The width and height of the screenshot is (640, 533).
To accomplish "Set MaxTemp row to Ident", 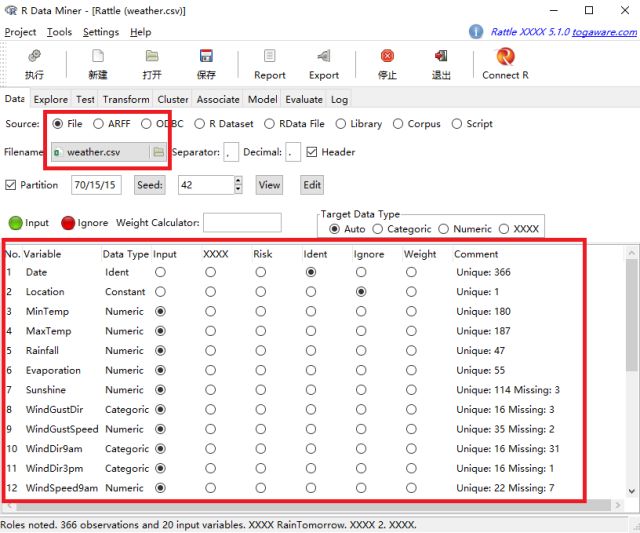I will point(311,331).
